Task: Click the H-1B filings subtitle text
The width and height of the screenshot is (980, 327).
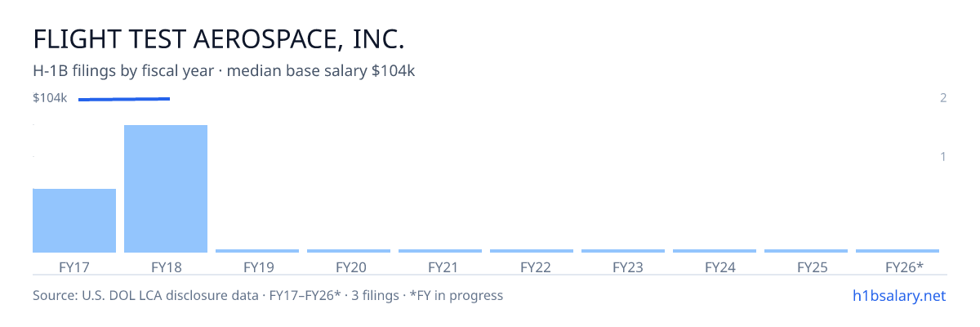Action: coord(225,71)
